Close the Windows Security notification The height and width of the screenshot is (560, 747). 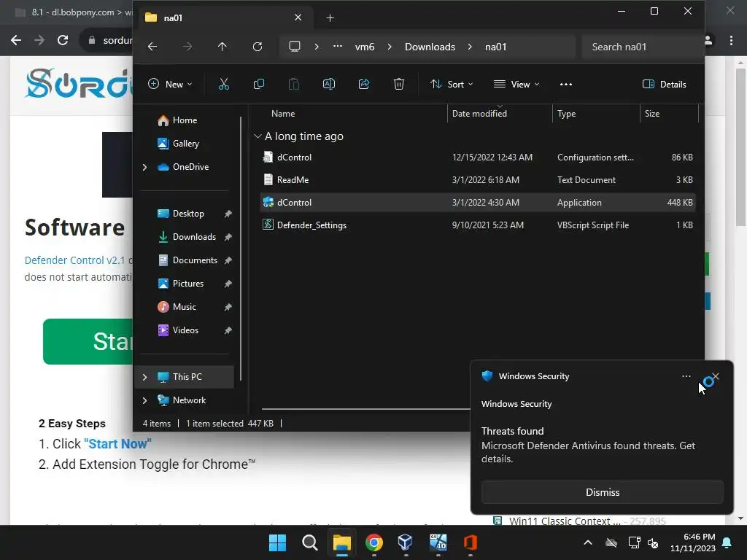click(x=716, y=376)
